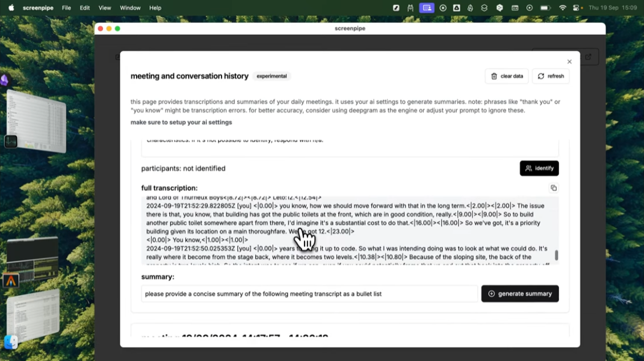
Task: Click the external-link icon behind dialog
Action: click(588, 57)
